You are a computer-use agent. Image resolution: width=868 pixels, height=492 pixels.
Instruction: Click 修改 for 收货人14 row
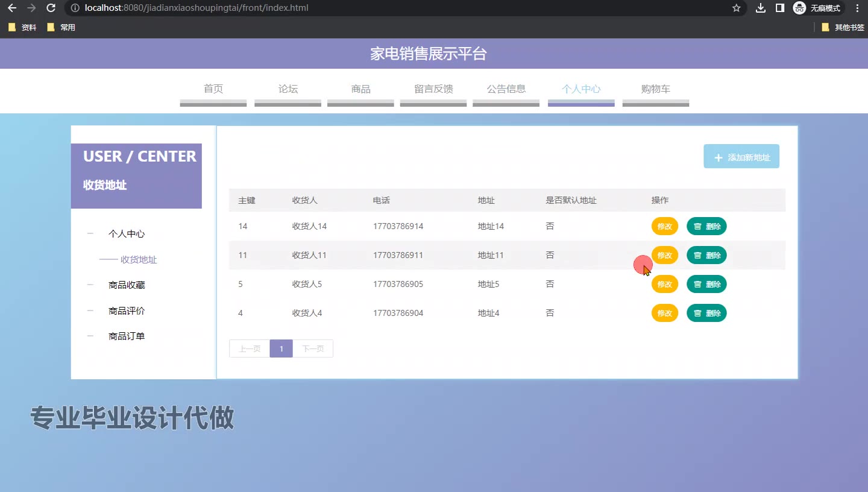tap(664, 226)
